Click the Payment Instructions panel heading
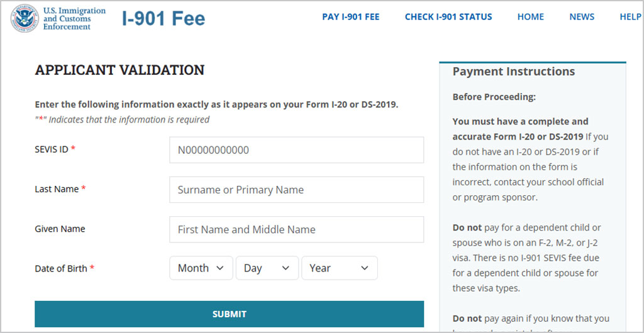This screenshot has width=644, height=333. click(x=513, y=72)
